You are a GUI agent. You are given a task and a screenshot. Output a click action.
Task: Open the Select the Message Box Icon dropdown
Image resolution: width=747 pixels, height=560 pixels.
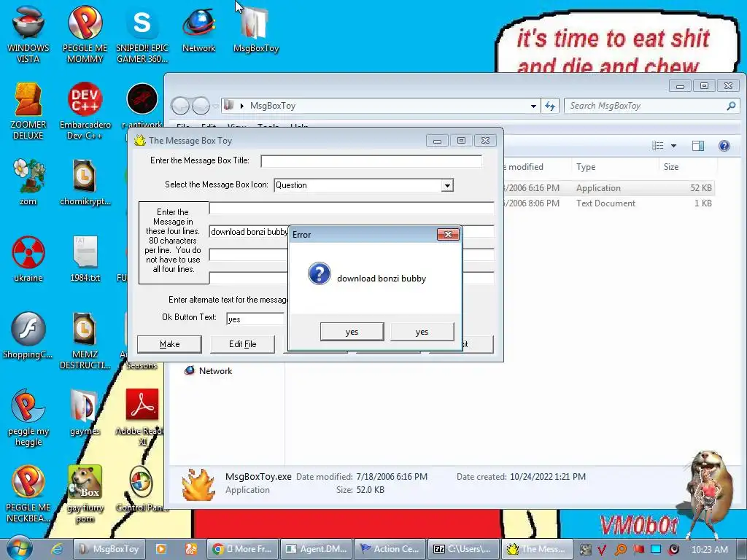447,185
